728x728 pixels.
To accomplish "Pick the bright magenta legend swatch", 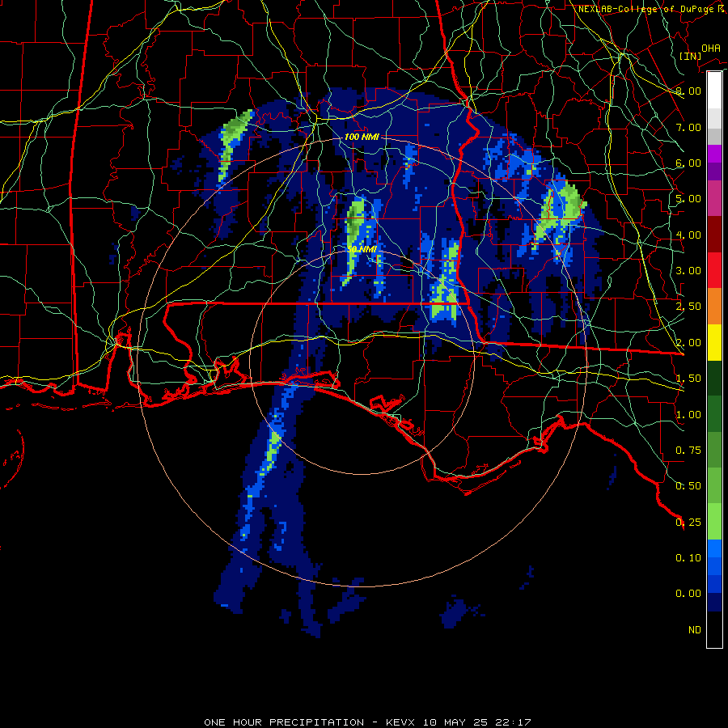I will tap(714, 154).
